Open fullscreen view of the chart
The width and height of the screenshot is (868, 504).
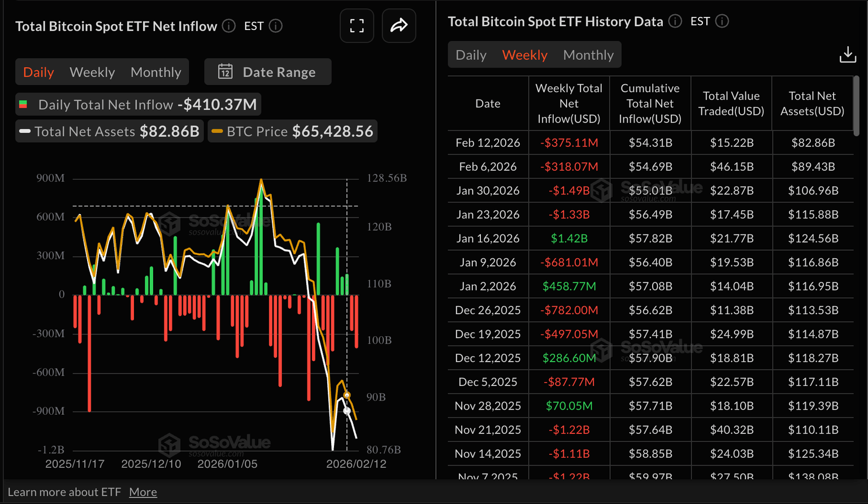tap(357, 26)
